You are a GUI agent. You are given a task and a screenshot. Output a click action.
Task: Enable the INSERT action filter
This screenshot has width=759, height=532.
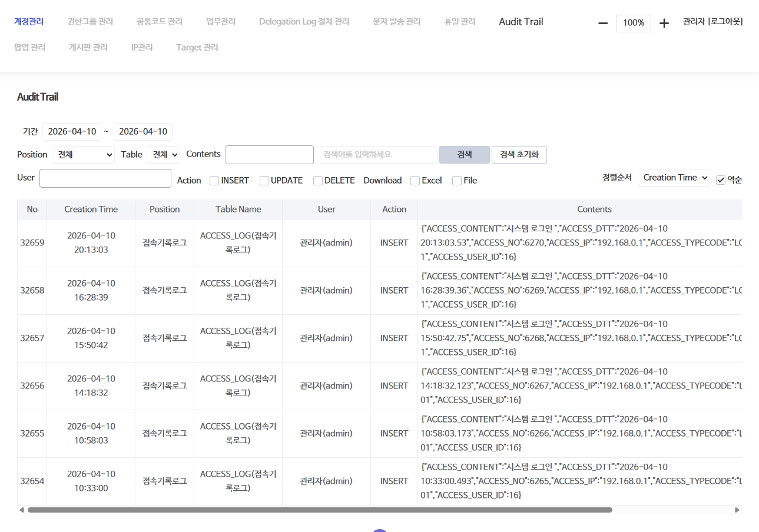tap(214, 181)
